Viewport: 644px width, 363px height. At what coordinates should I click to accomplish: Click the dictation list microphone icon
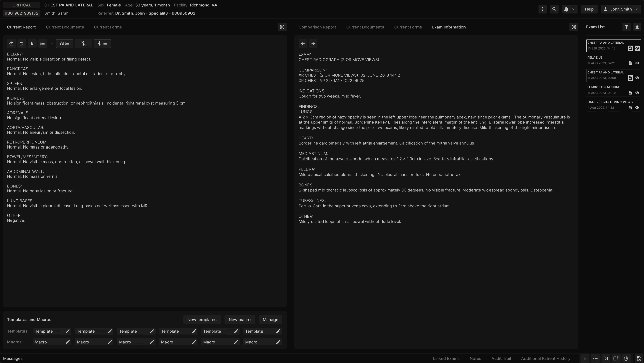pyautogui.click(x=102, y=43)
